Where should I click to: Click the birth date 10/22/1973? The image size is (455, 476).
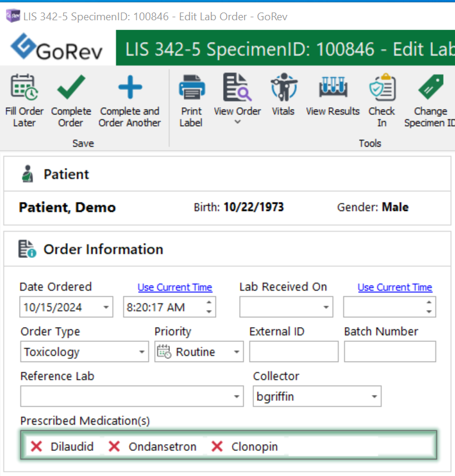[x=253, y=207]
